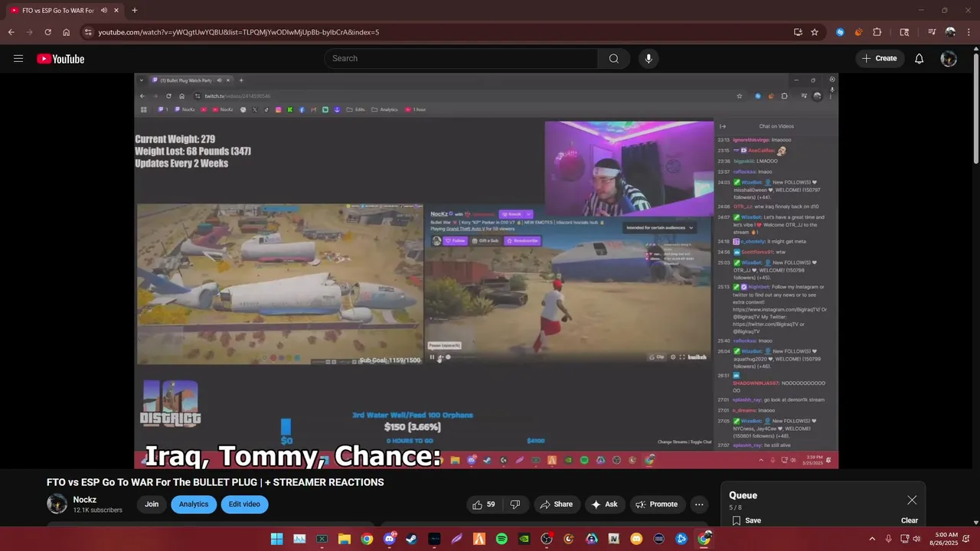Open the tab search side panel icon
This screenshot has height=551, width=980.
coord(904,32)
